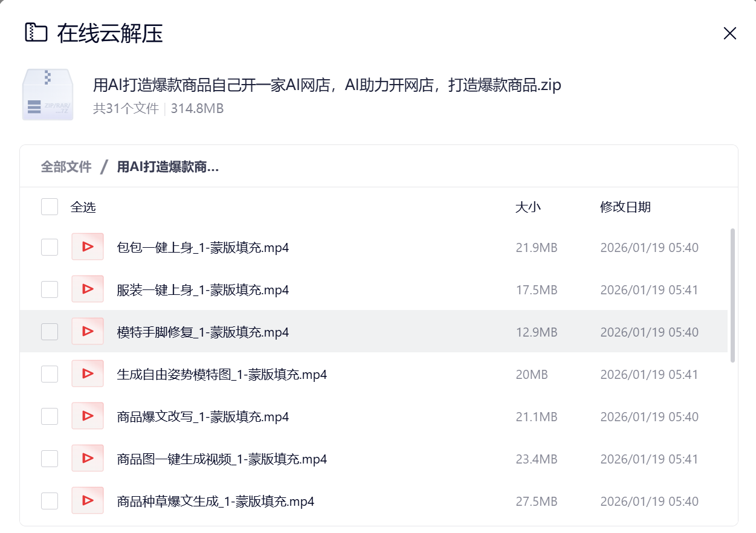Image resolution: width=756 pixels, height=533 pixels.
Task: Play 商品图一键生成视频 video icon
Action: tap(88, 458)
